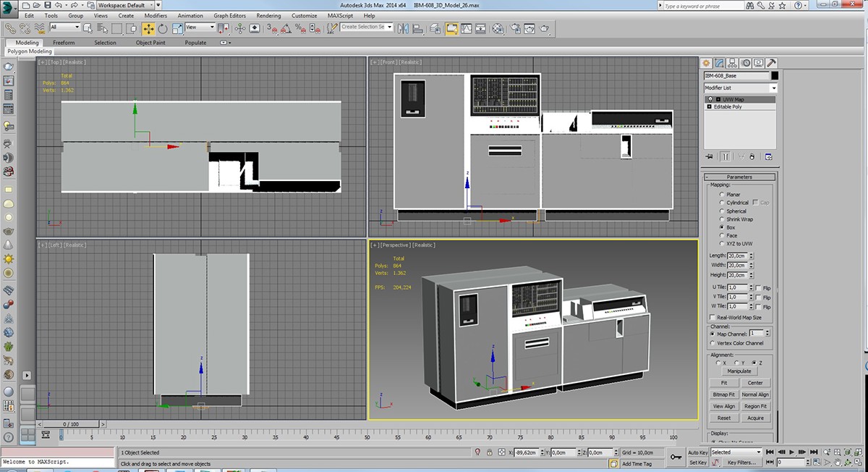
Task: Open the Render Setup dialog
Action: tap(514, 28)
